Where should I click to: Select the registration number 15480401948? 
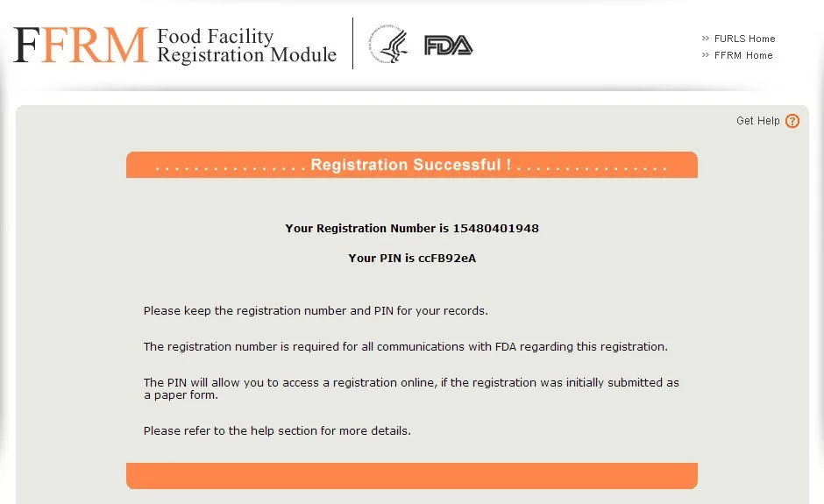(495, 229)
